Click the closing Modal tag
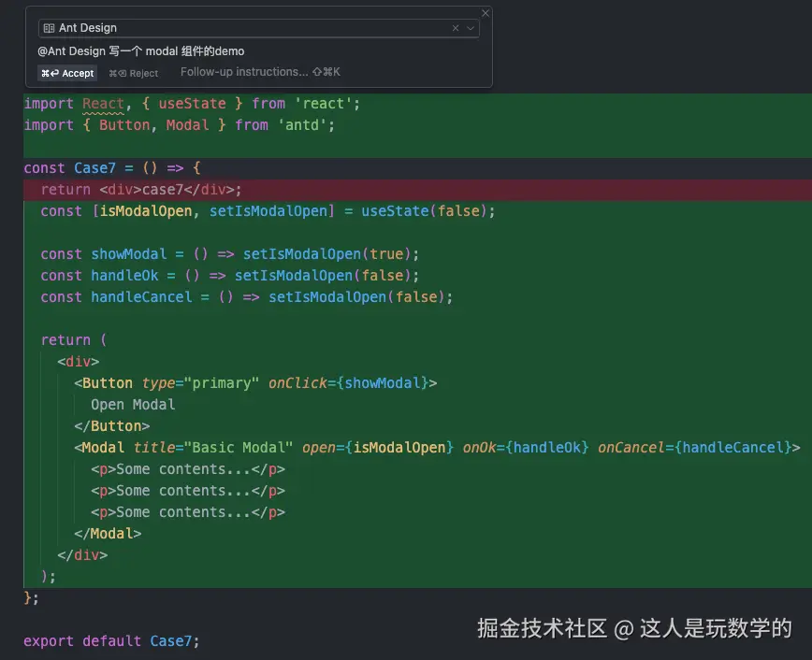 click(x=108, y=534)
